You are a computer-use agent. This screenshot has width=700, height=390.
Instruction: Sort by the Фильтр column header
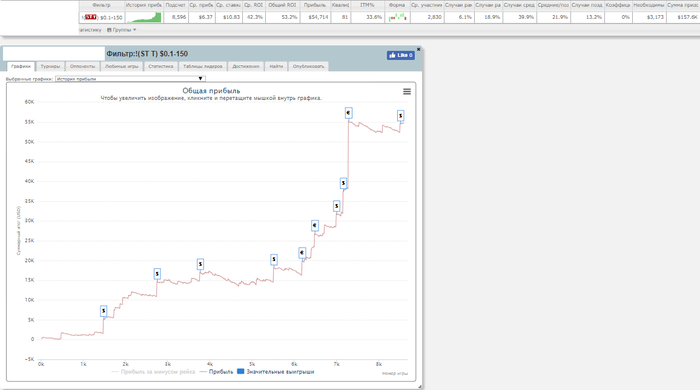point(101,5)
